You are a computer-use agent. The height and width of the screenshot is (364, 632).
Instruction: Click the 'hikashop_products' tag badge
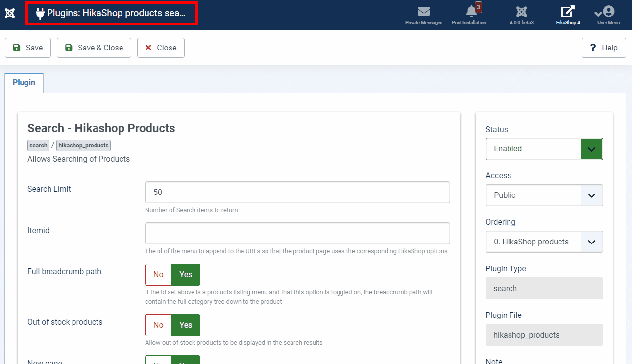click(83, 146)
